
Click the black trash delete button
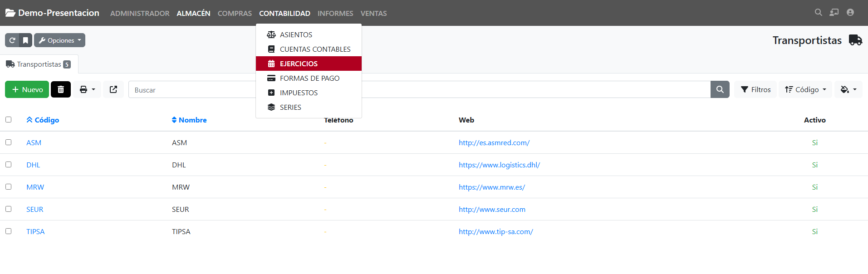(61, 90)
